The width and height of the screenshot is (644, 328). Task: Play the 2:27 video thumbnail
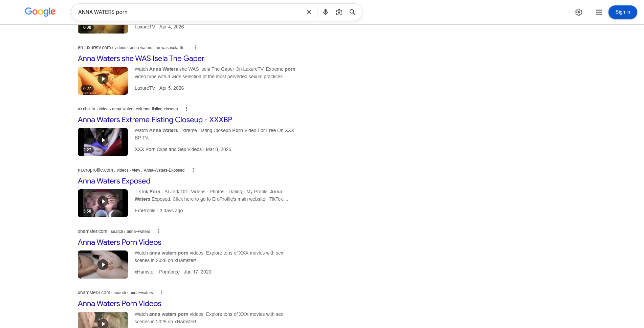(103, 142)
